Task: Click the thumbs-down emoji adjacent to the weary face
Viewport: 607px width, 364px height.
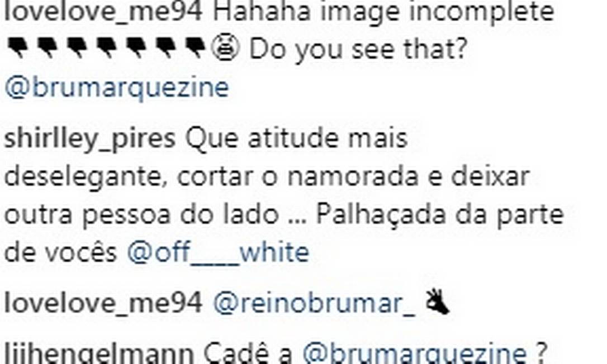Action: 196,48
